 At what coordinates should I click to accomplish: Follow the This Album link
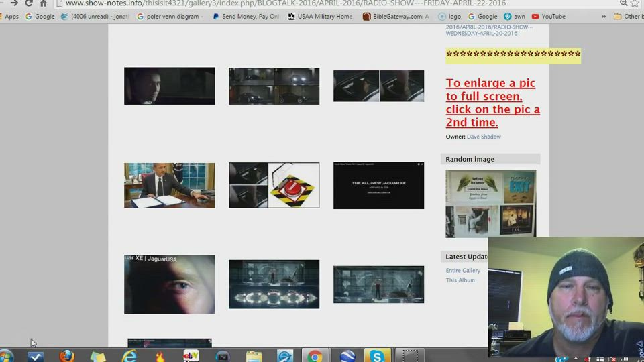[460, 280]
